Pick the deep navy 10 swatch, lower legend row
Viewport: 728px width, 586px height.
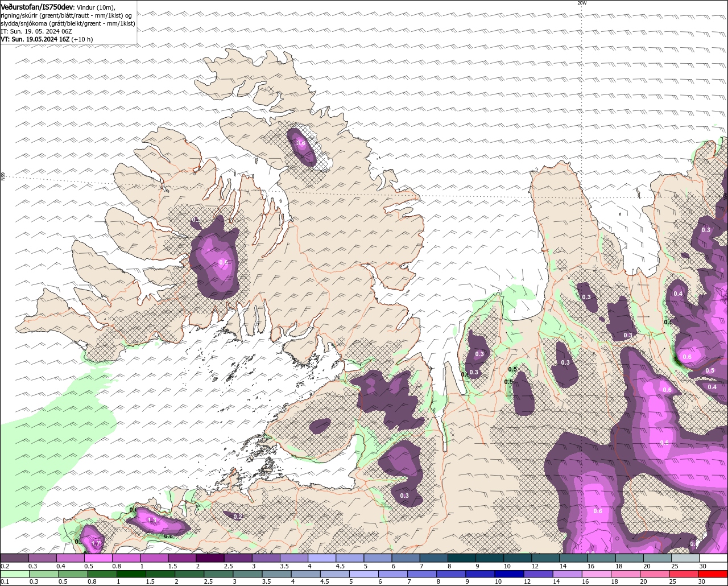click(x=510, y=573)
